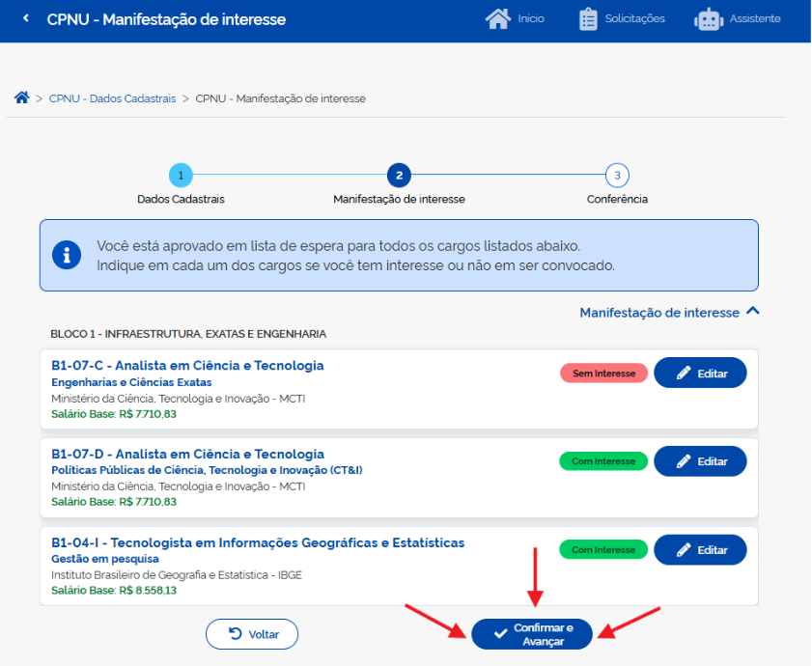Open B1-04-I Tecnologista em Informações title
This screenshot has width=812, height=666.
[258, 542]
